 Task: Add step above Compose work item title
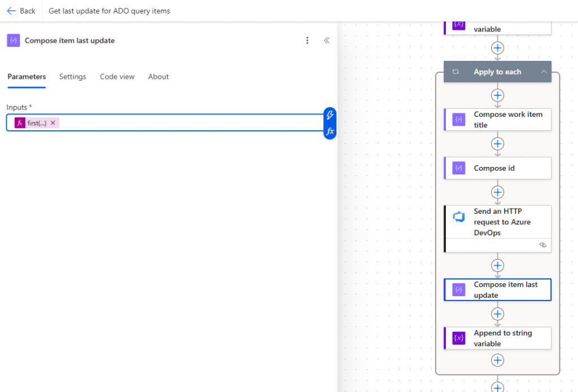pos(497,95)
